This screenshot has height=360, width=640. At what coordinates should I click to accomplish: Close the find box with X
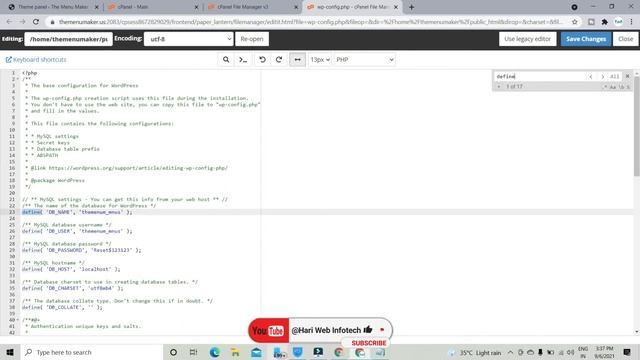[x=628, y=76]
